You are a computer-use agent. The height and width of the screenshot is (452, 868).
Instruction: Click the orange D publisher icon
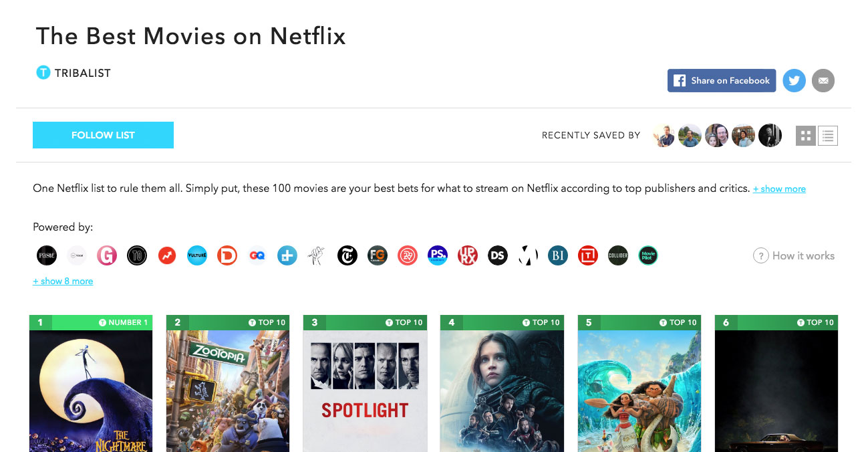pyautogui.click(x=227, y=255)
